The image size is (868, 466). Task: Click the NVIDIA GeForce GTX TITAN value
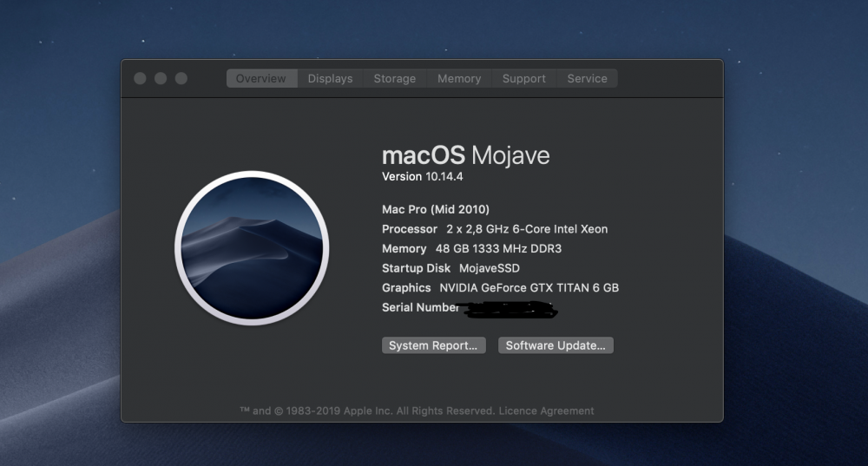click(x=529, y=288)
